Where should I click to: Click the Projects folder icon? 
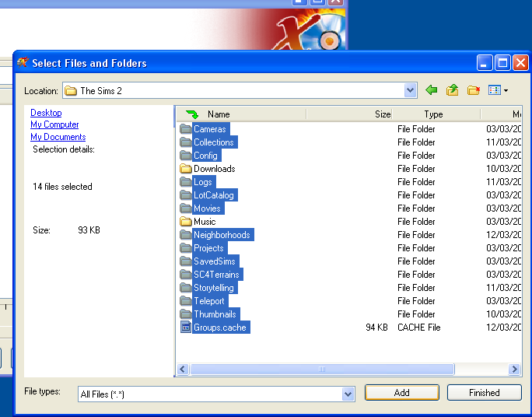[185, 248]
